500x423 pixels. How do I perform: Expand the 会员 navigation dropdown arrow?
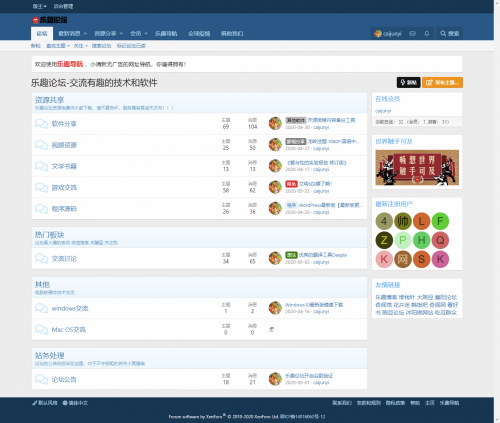(146, 34)
